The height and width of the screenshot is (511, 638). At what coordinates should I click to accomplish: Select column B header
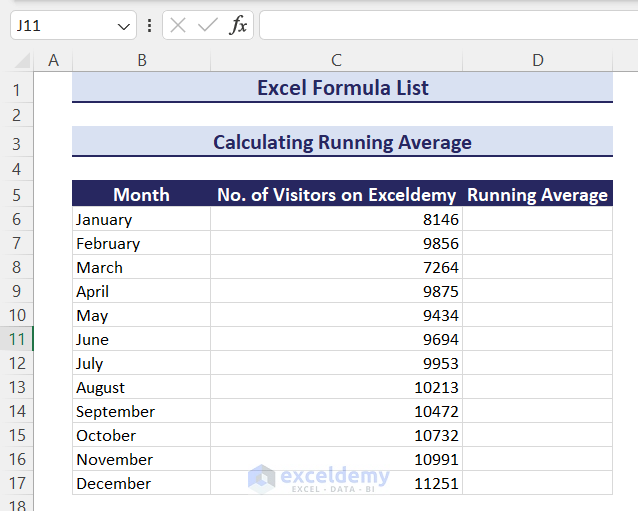tap(141, 61)
